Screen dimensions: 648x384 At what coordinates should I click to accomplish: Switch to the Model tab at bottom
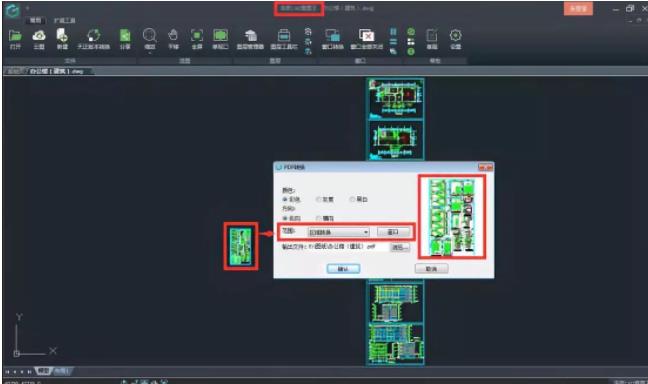click(x=43, y=371)
